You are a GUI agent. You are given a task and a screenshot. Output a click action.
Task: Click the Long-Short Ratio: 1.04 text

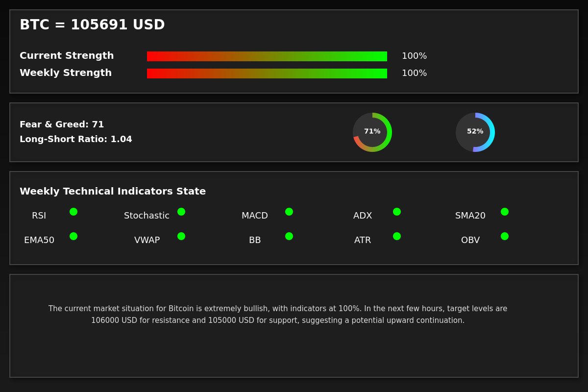[76, 139]
